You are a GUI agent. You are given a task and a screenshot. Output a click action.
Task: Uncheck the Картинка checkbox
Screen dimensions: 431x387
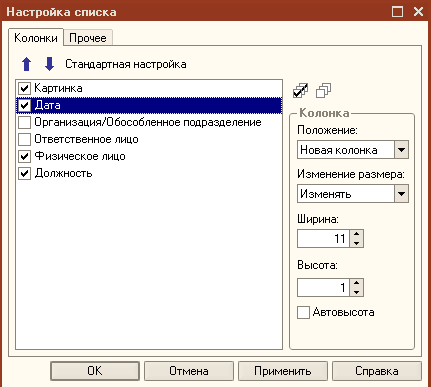pyautogui.click(x=24, y=88)
